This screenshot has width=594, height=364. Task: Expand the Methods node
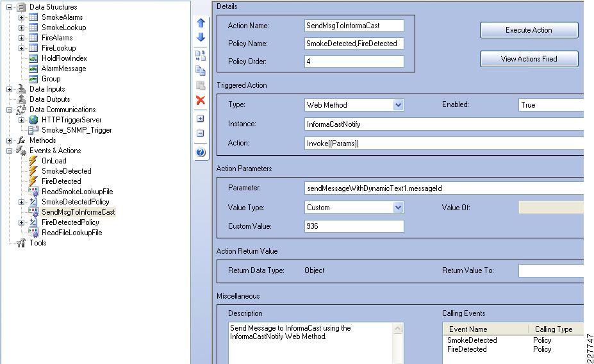coord(10,140)
